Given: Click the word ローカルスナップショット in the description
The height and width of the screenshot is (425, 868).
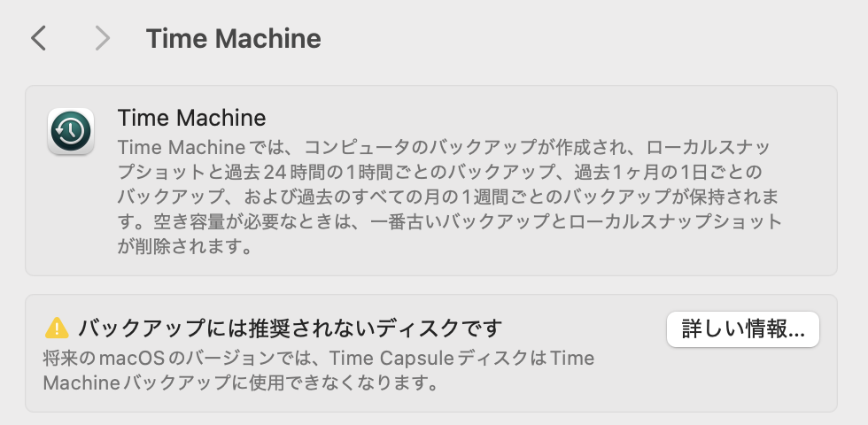Looking at the screenshot, I should 675,221.
